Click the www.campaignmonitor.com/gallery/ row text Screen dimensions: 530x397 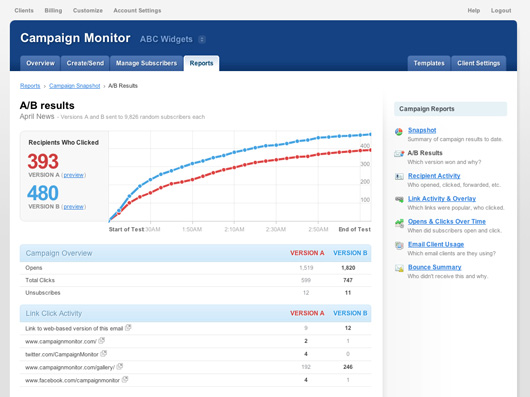70,367
